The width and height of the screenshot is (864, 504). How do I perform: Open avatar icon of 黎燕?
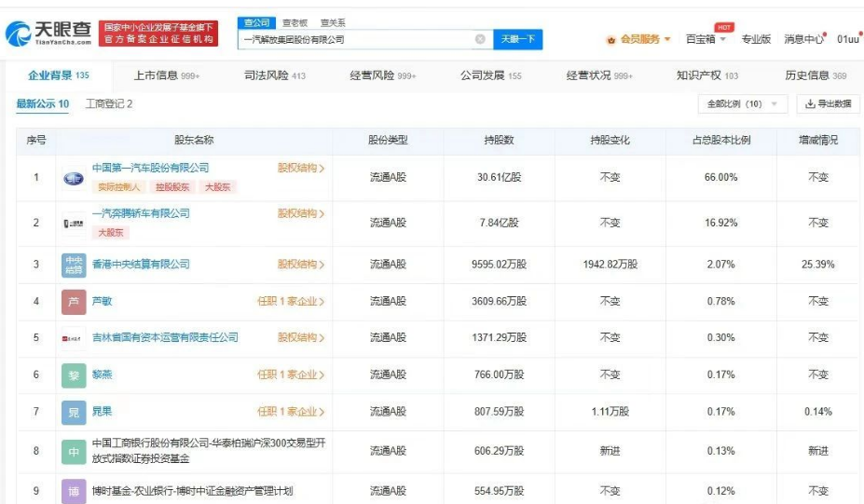[x=74, y=375]
